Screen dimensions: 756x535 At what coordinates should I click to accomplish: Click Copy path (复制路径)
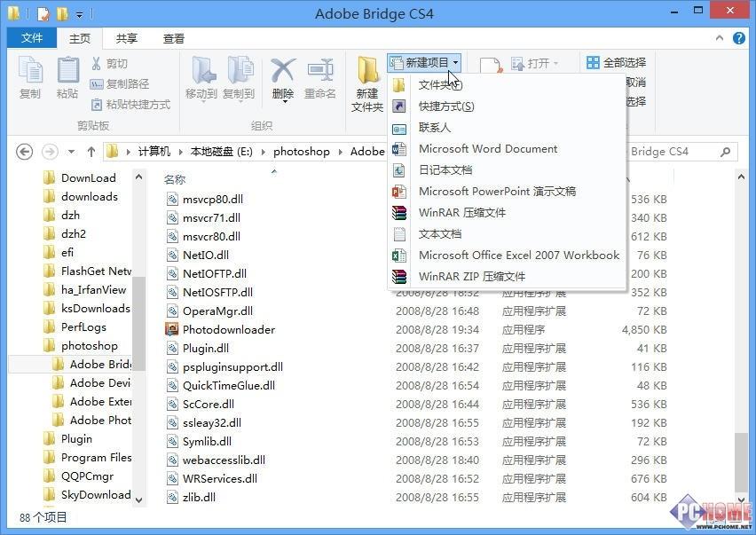120,84
